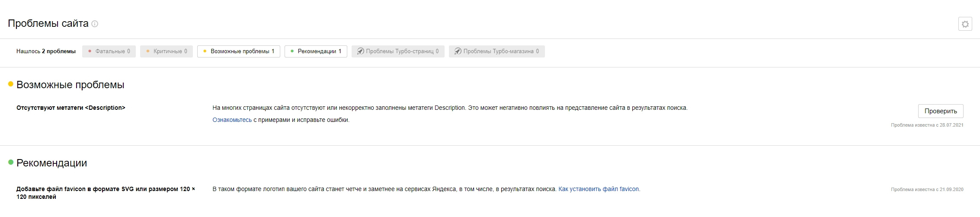
Task: Click the yellow dot beside Возможные проблемы heading
Action: click(11, 84)
